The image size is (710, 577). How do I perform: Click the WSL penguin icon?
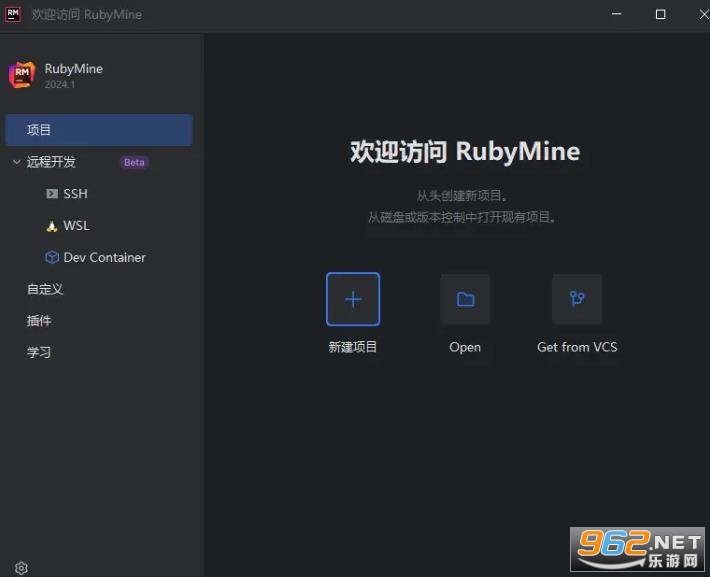[x=52, y=226]
